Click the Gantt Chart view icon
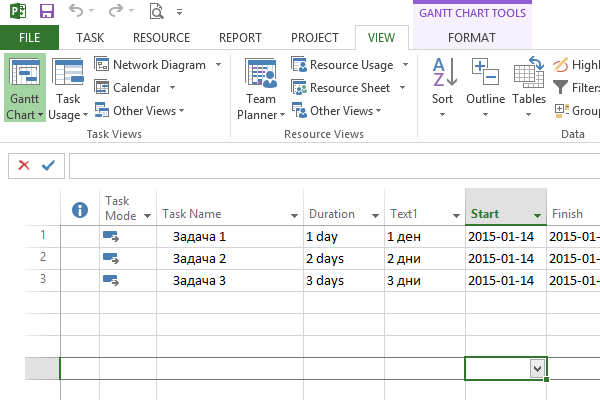This screenshot has height=400, width=600. (x=24, y=75)
